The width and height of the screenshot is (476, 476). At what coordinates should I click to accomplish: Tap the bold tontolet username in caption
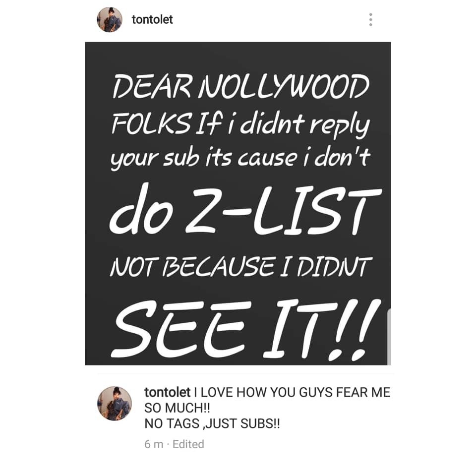pos(167,392)
